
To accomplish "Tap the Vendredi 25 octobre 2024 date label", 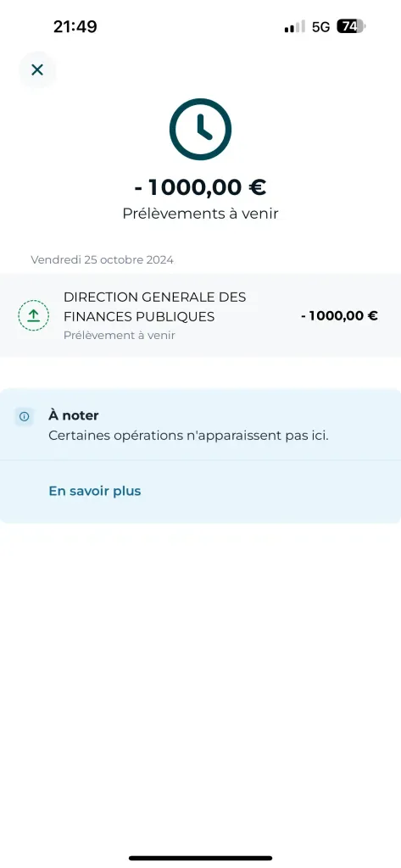I will coord(102,259).
